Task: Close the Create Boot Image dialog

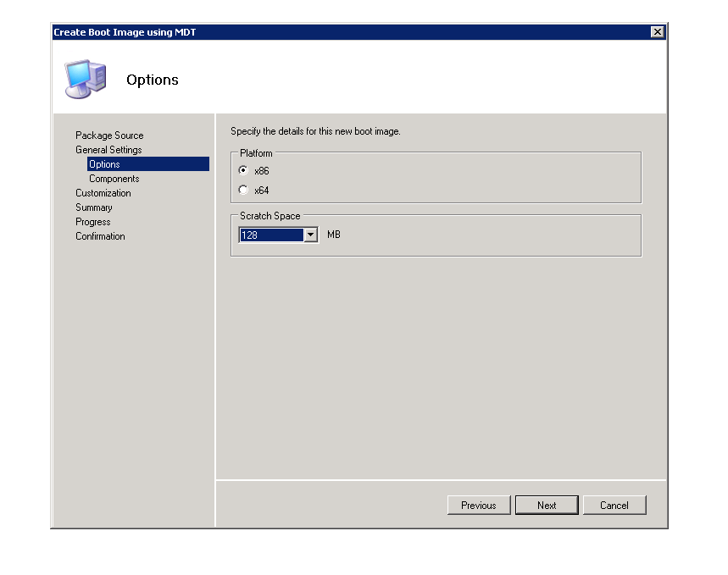Action: pos(657,31)
